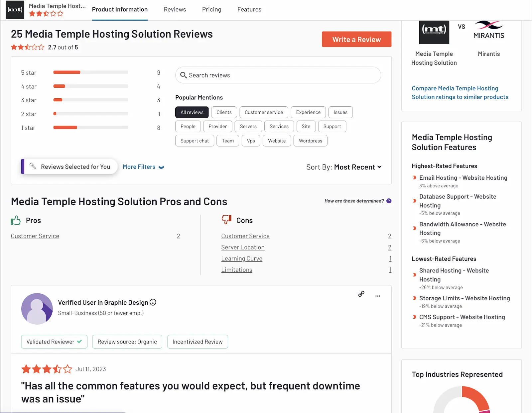Open Email Hosting - Website Hosting feature

pos(463,178)
